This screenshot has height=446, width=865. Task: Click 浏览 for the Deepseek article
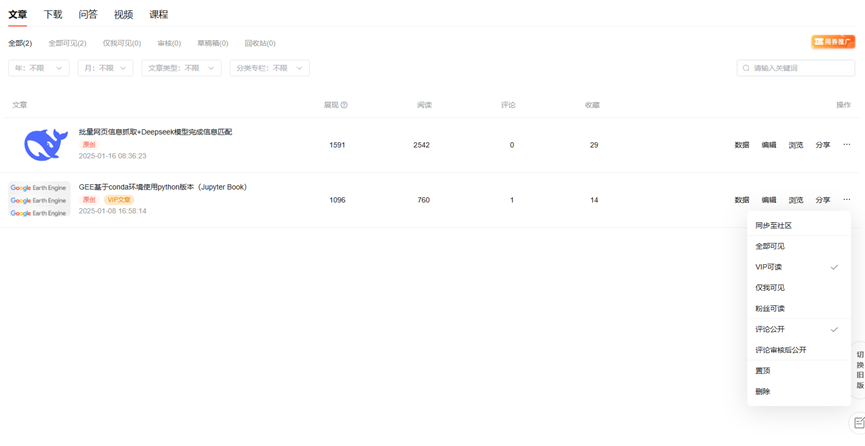point(795,145)
